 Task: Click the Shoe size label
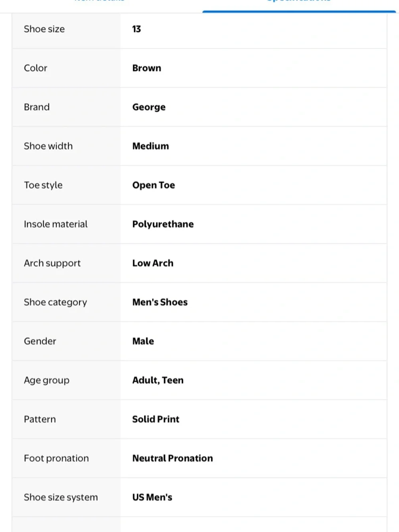pyautogui.click(x=44, y=29)
